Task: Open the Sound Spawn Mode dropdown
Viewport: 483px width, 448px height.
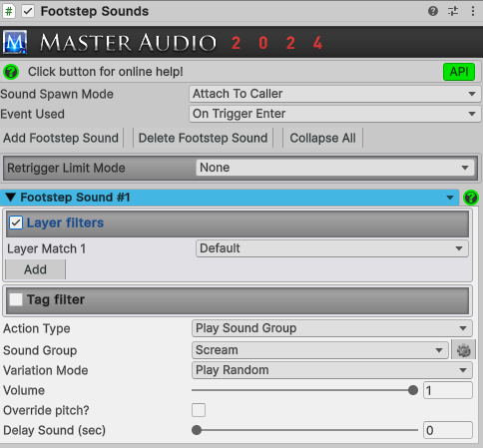Action: (335, 94)
